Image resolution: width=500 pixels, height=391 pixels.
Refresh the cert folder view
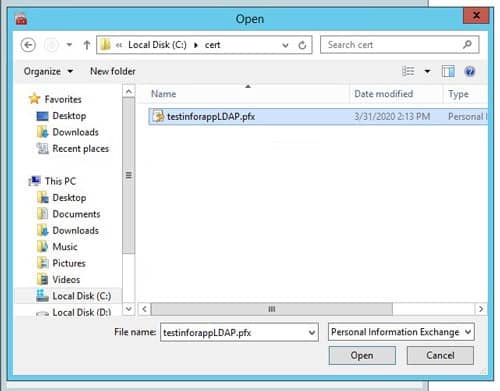pos(302,45)
